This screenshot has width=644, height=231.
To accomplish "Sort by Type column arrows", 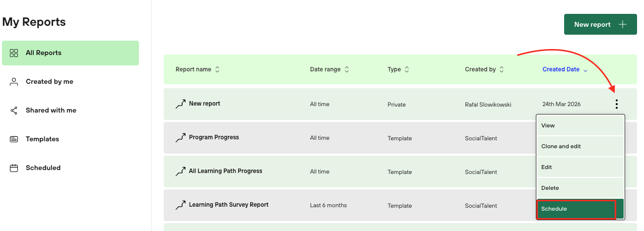I will click(407, 70).
